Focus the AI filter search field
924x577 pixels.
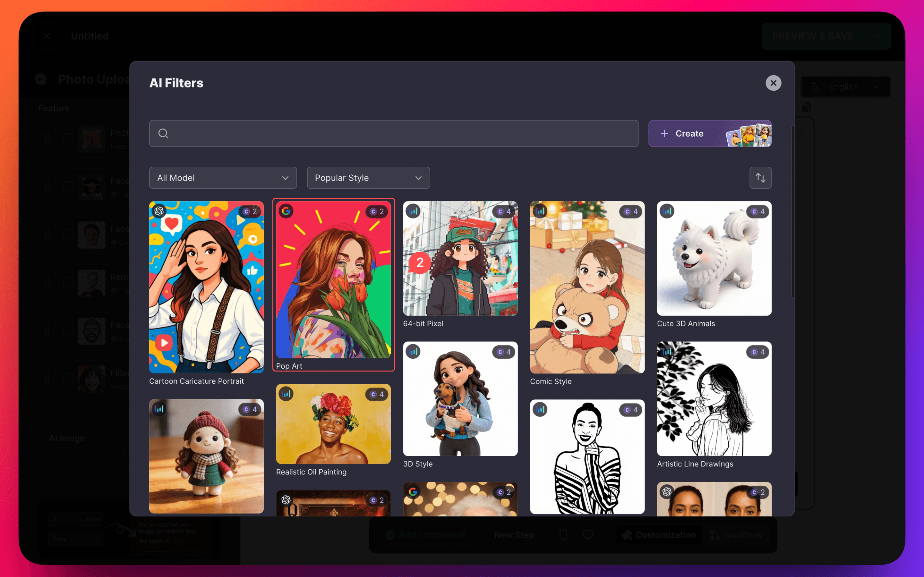point(401,134)
